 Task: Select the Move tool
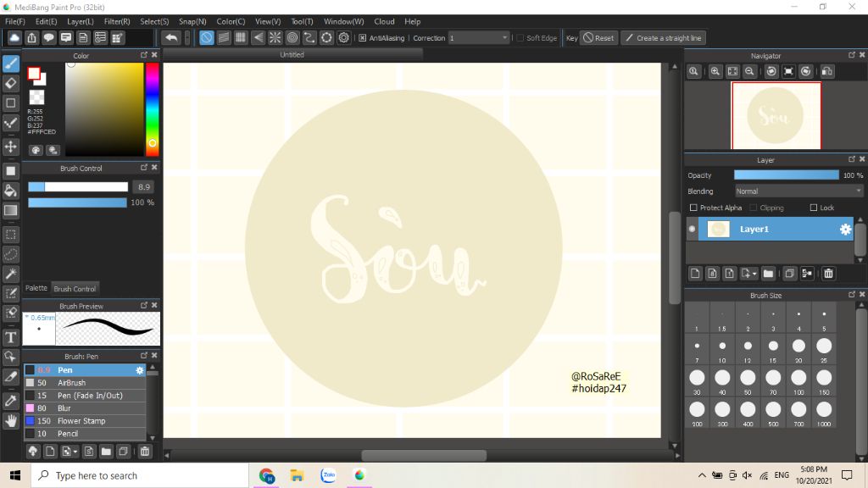[x=10, y=147]
